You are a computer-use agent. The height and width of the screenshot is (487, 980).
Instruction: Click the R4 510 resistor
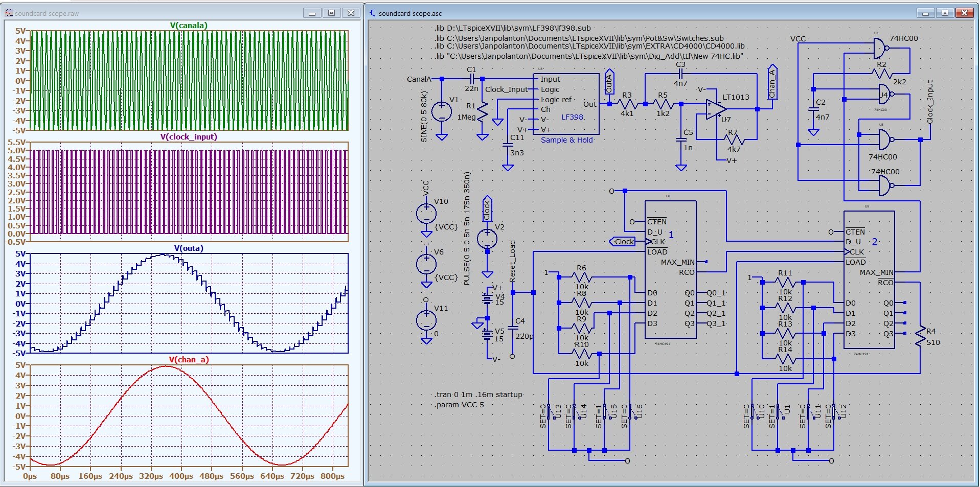(920, 336)
